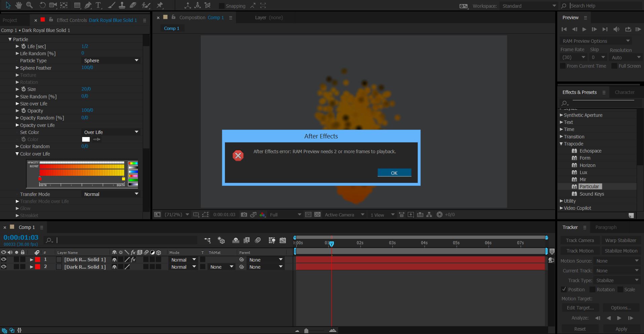The width and height of the screenshot is (644, 334).
Task: Select the Clone Stamp tool
Action: (122, 5)
